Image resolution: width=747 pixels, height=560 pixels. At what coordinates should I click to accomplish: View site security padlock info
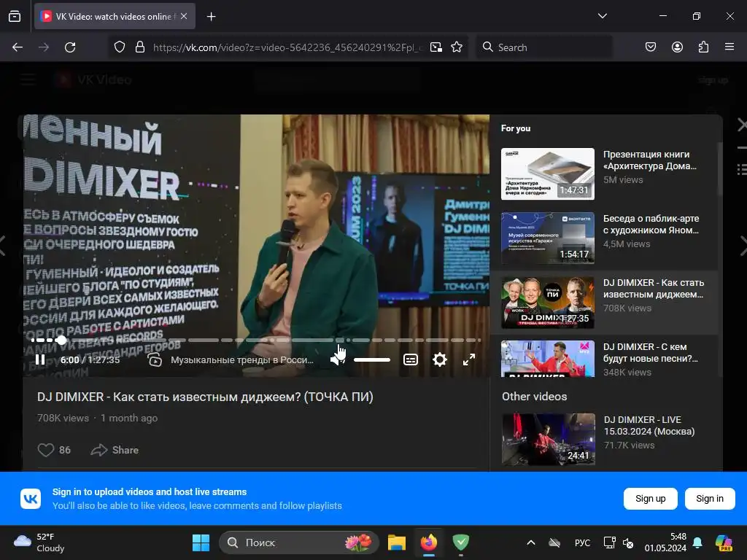point(139,47)
